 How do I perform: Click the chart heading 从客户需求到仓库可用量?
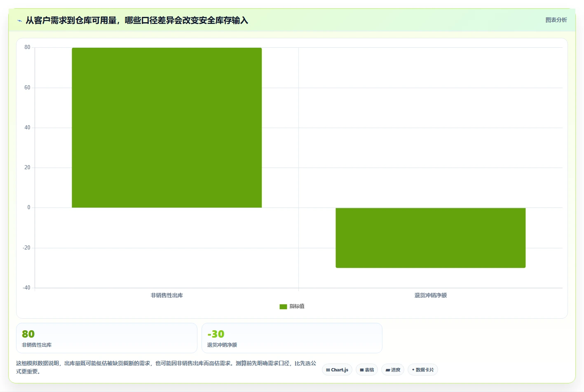pyautogui.click(x=137, y=20)
